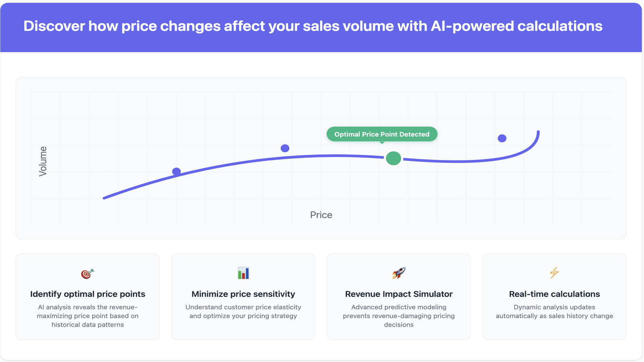Click the Real-time calculations heading
This screenshot has height=362, width=644.
(554, 294)
